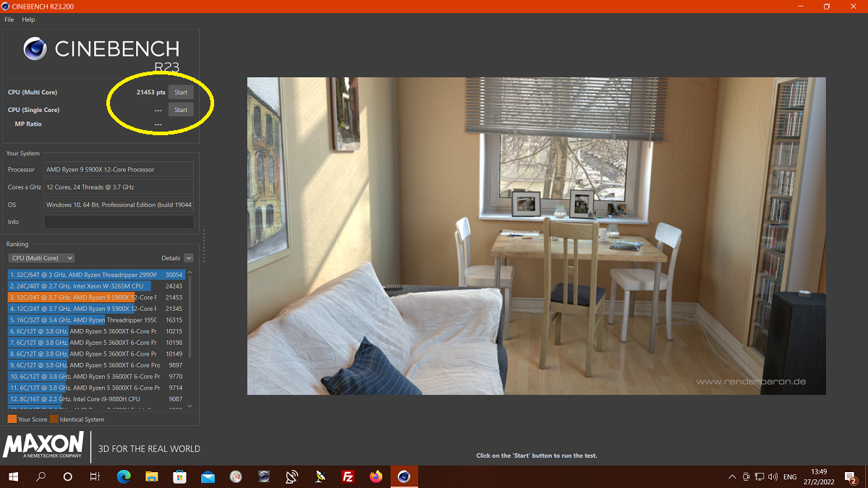The image size is (868, 488).
Task: Open network status tray icon
Action: coord(759,476)
